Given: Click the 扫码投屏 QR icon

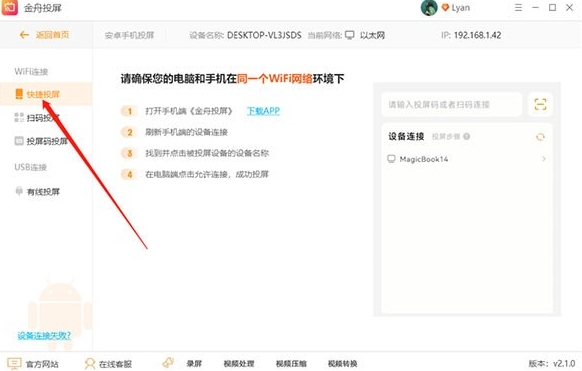Looking at the screenshot, I should (19, 117).
